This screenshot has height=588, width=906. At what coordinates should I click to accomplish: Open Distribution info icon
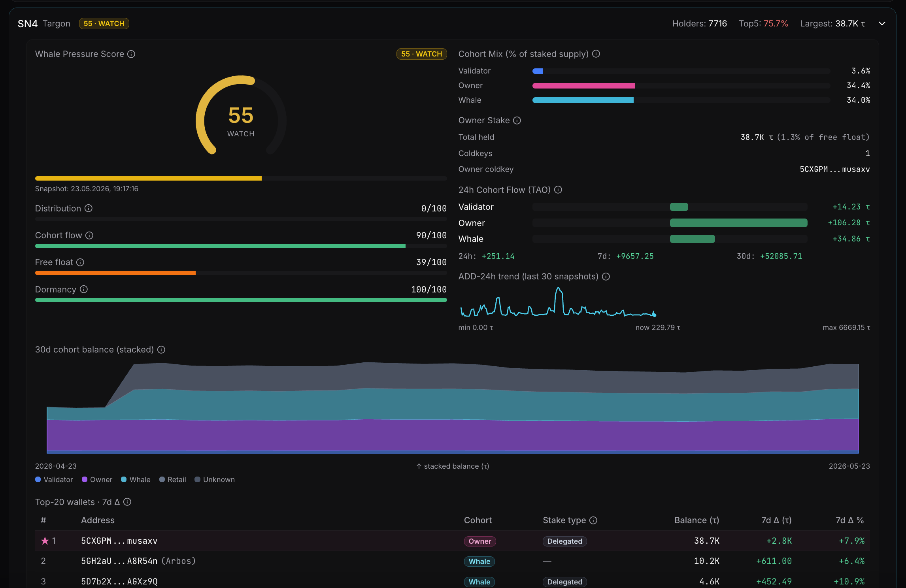pos(89,208)
